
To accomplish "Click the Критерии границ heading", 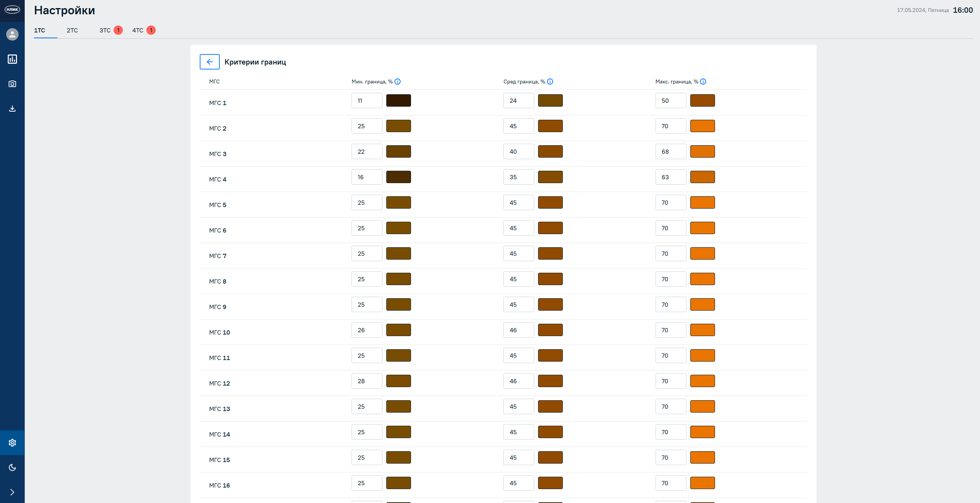I will click(x=255, y=62).
